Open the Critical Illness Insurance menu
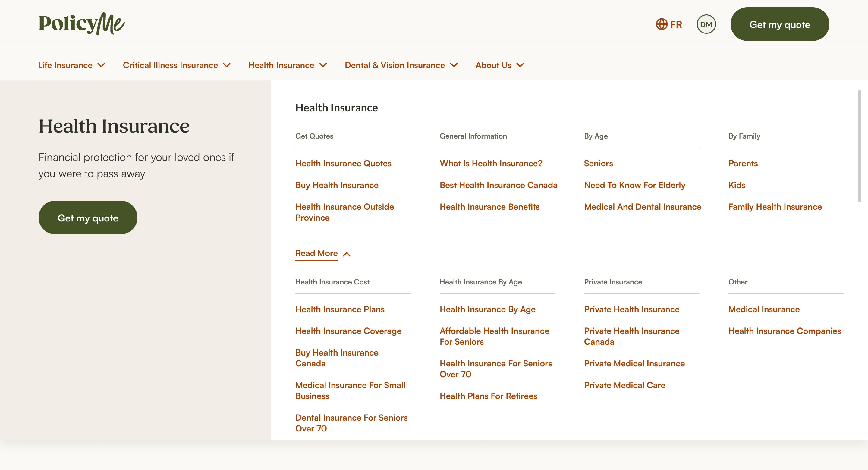 click(170, 65)
